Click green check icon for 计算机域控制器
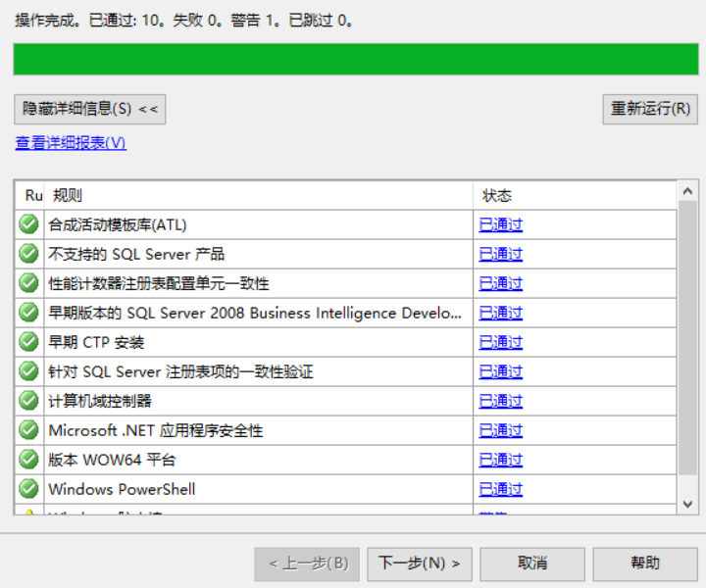706x588 pixels. (28, 401)
